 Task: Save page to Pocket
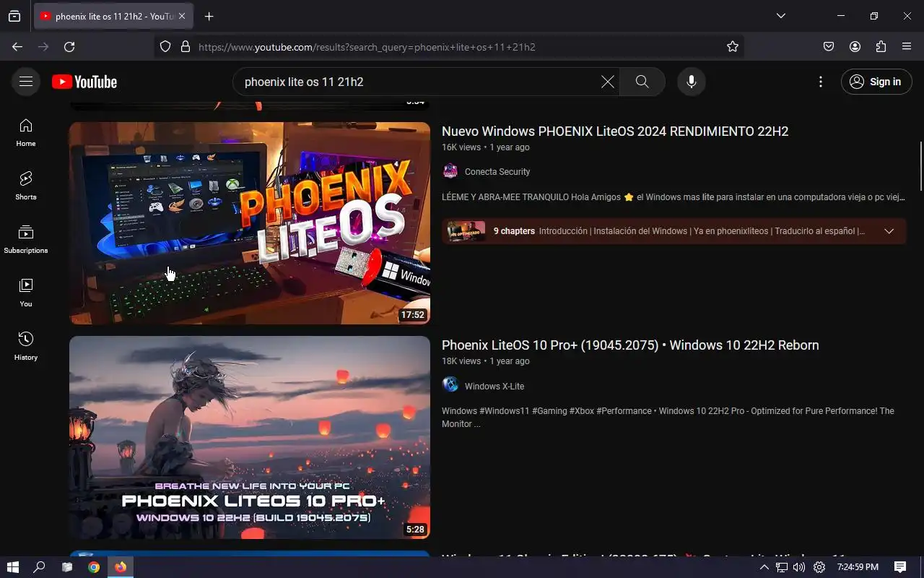coord(829,46)
